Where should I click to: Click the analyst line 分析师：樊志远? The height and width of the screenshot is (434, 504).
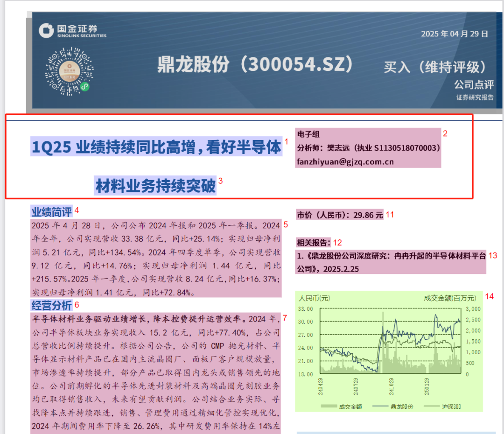click(368, 148)
